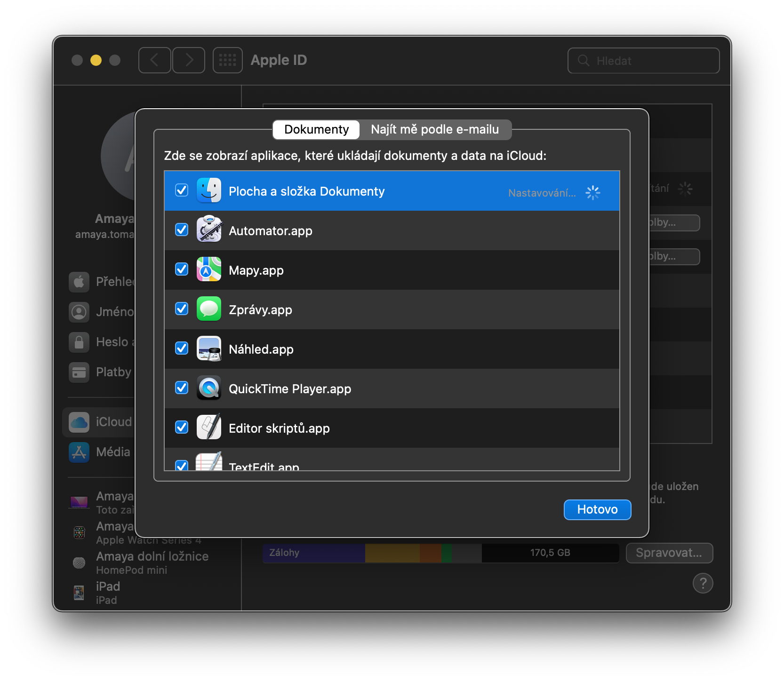Screen dimensions: 784x681
Task: Open help with the question mark button
Action: click(x=703, y=583)
